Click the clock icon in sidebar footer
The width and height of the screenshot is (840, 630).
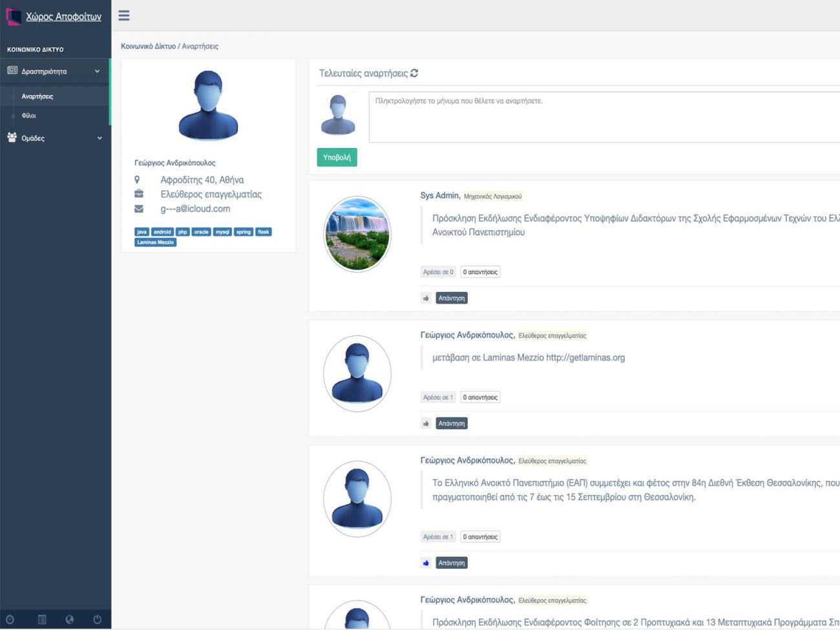[x=10, y=620]
